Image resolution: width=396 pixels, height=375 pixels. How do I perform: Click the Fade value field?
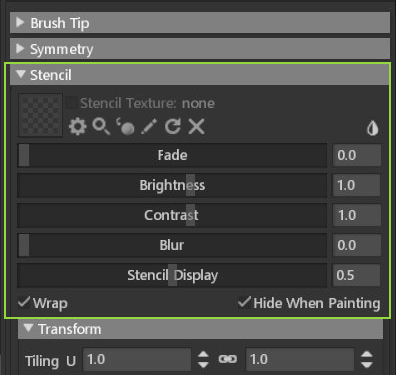(356, 155)
